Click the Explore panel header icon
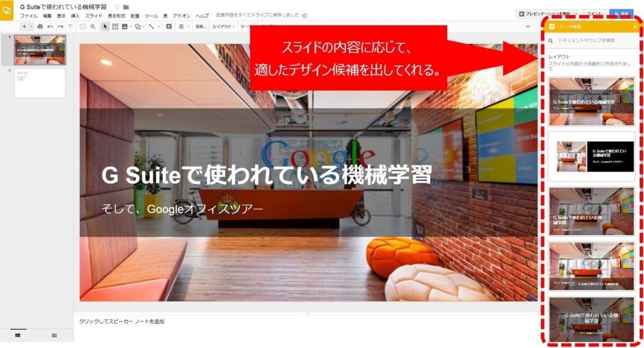The height and width of the screenshot is (348, 644). [552, 26]
